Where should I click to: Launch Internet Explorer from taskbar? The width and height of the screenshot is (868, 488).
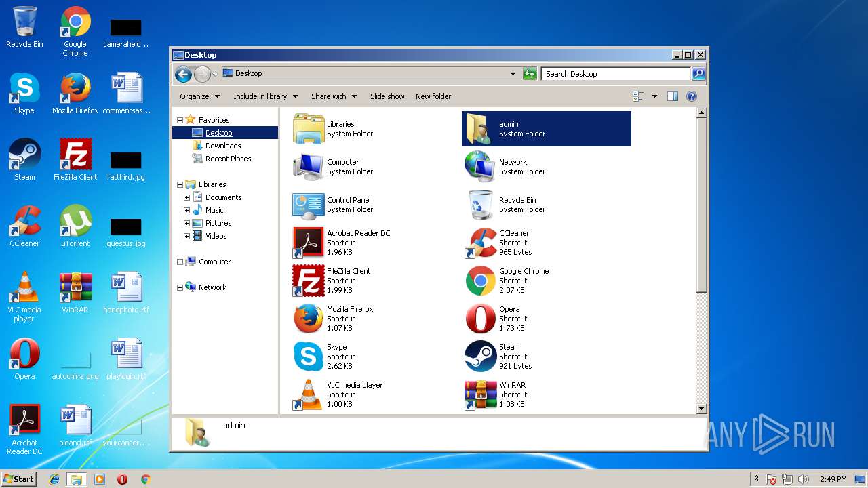[54, 479]
